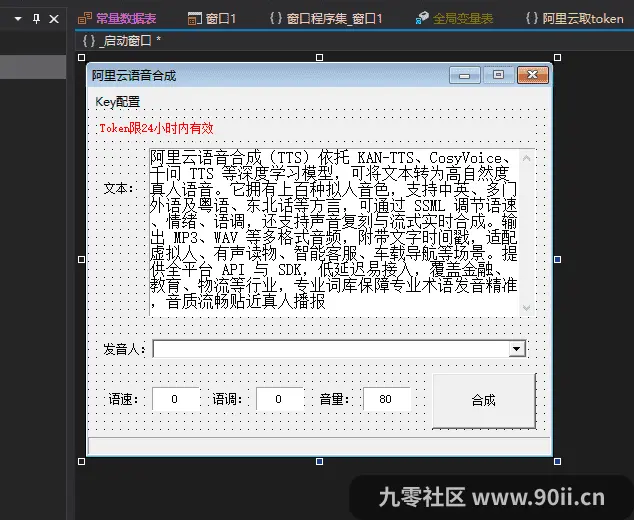The image size is (634, 520).
Task: Click the text box scroll-down arrow
Action: click(x=526, y=308)
